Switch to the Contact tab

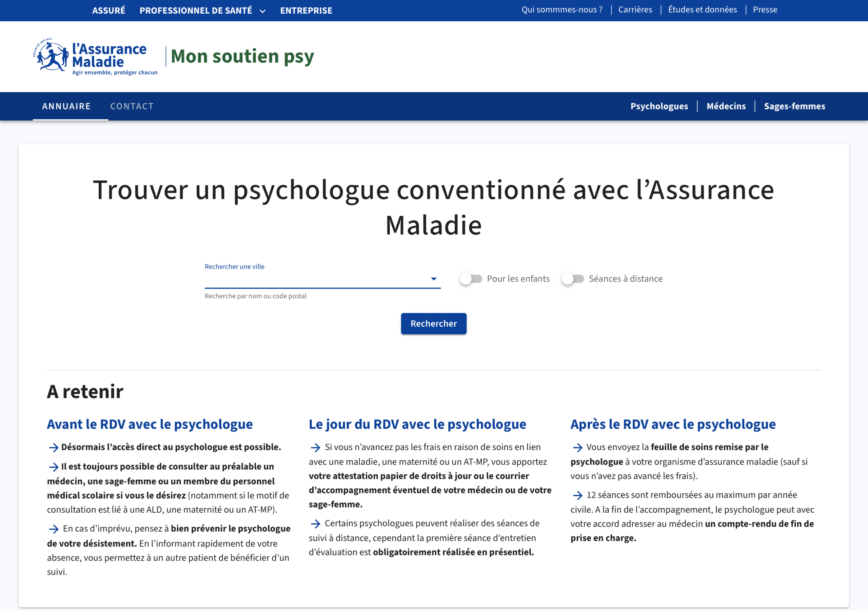coord(132,106)
